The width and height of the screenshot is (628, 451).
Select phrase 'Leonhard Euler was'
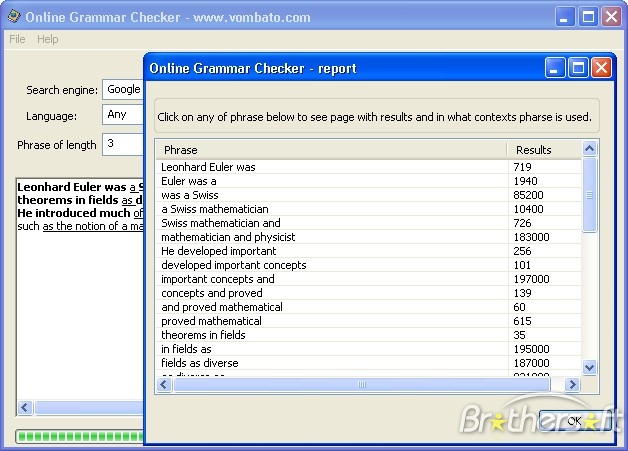point(208,167)
